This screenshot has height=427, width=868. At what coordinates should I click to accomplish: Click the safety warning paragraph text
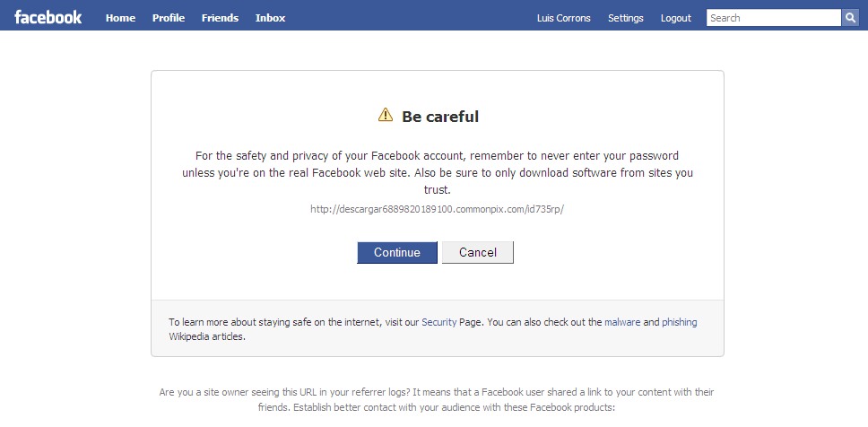pos(438,173)
